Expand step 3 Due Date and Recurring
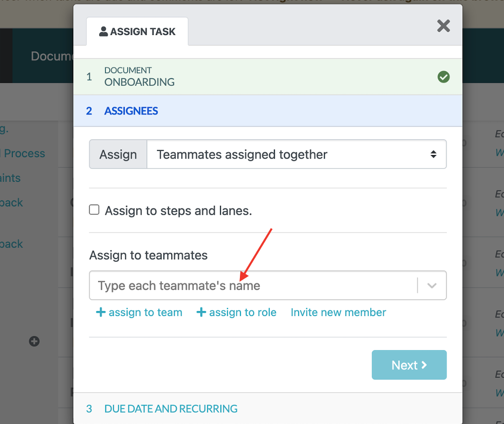This screenshot has width=504, height=424. point(268,409)
